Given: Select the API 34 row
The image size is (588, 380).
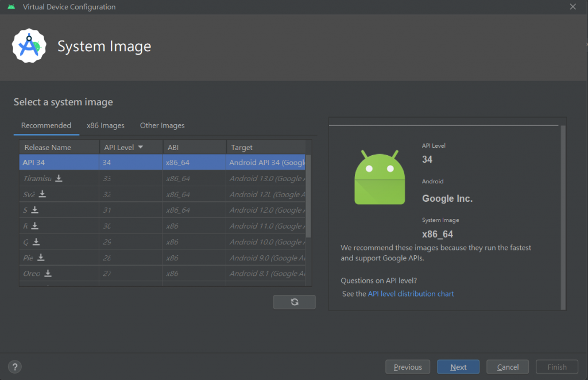Looking at the screenshot, I should 163,162.
